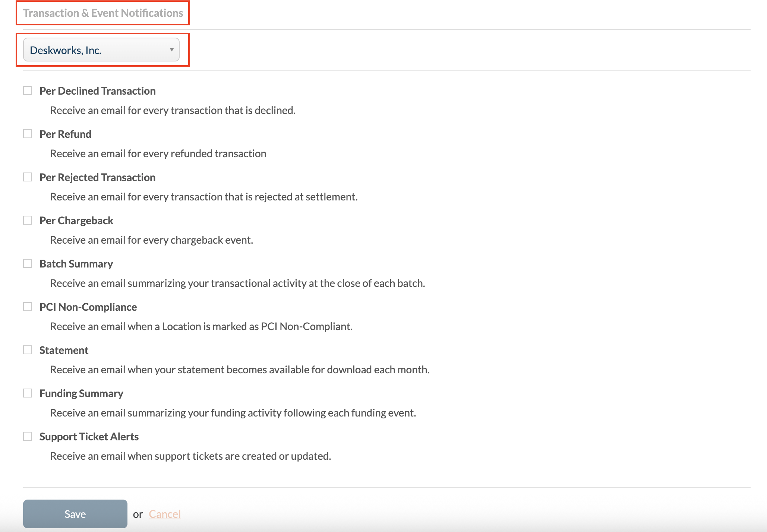Click Transaction & Event Notifications heading
Screen dimensions: 767x532
103,13
